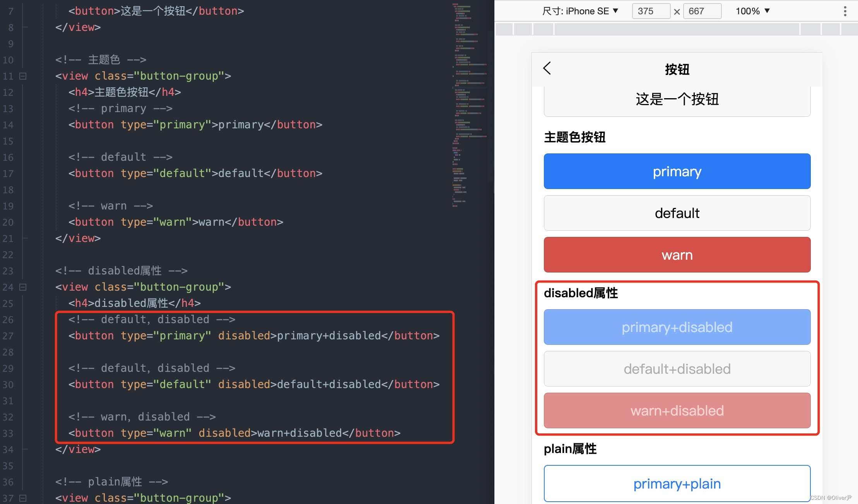Tap the primary+plain outlined button
This screenshot has width=858, height=504.
(677, 484)
